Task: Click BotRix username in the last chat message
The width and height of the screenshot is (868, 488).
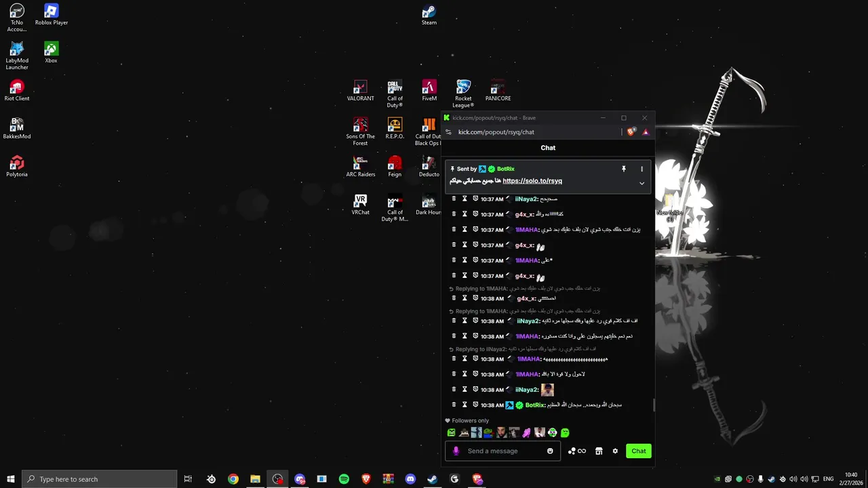Action: pos(535,405)
